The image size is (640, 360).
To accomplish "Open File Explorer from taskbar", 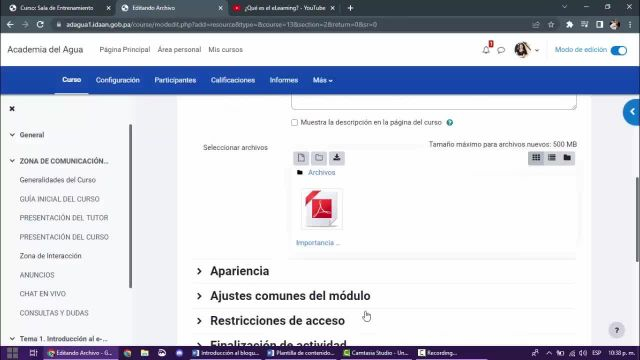I will [x=144, y=353].
